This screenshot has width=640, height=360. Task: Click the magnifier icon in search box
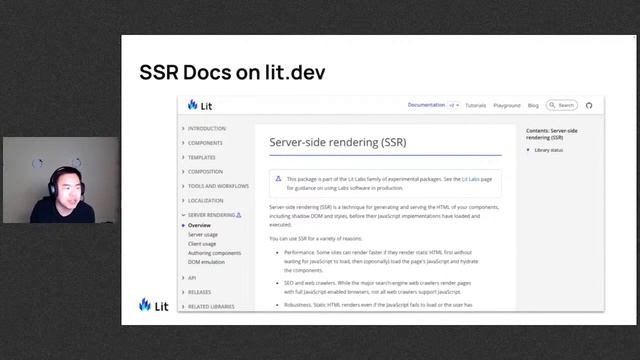(552, 105)
